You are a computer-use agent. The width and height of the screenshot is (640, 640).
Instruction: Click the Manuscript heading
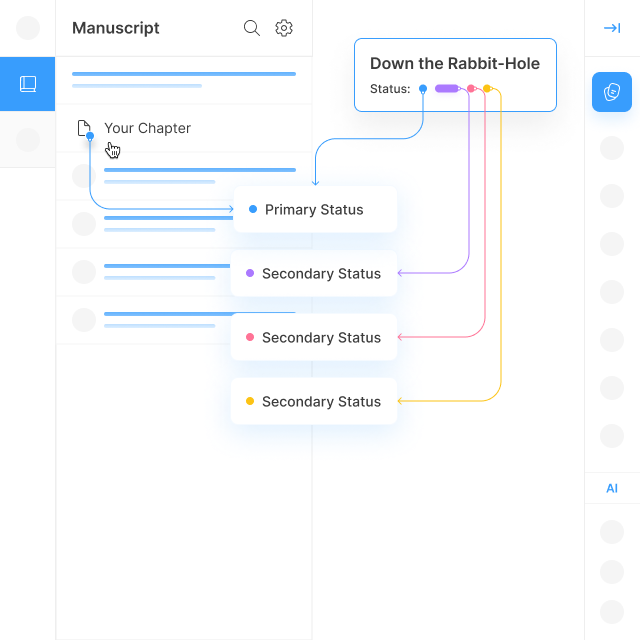pyautogui.click(x=116, y=28)
